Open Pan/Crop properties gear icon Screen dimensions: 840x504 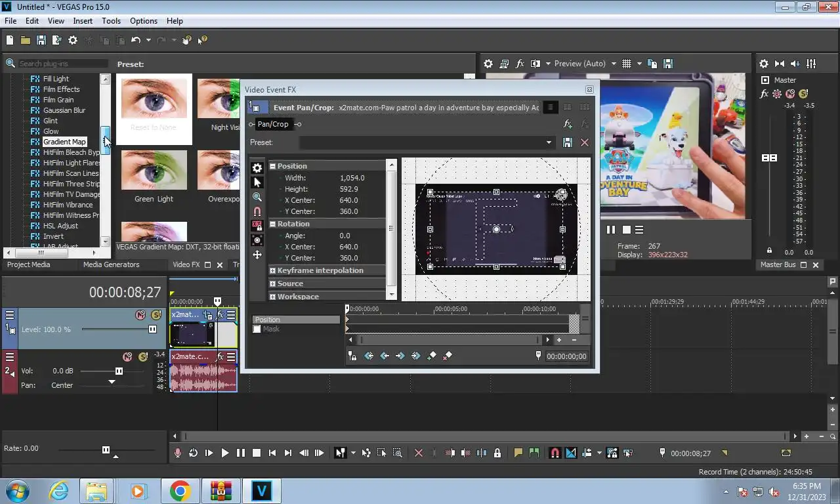coord(257,168)
